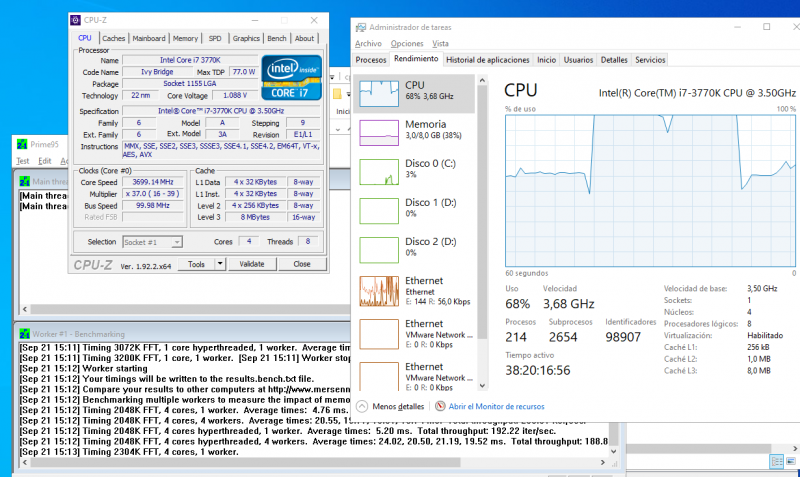Screen dimensions: 800x477
Task: Click the sidebar scrollbar down arrow in Task Manager
Action: pos(482,386)
